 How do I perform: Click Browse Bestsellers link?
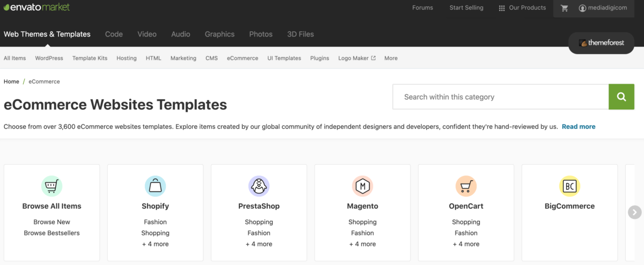point(52,233)
